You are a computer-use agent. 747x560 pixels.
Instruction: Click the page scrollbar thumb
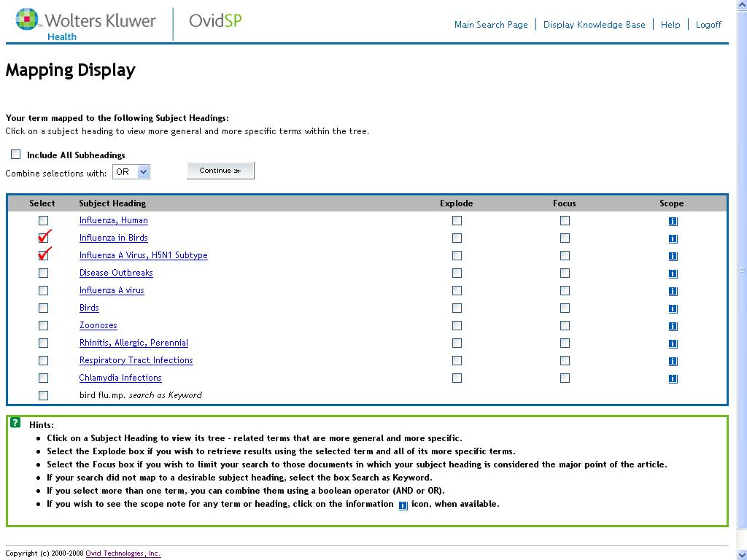(x=742, y=271)
